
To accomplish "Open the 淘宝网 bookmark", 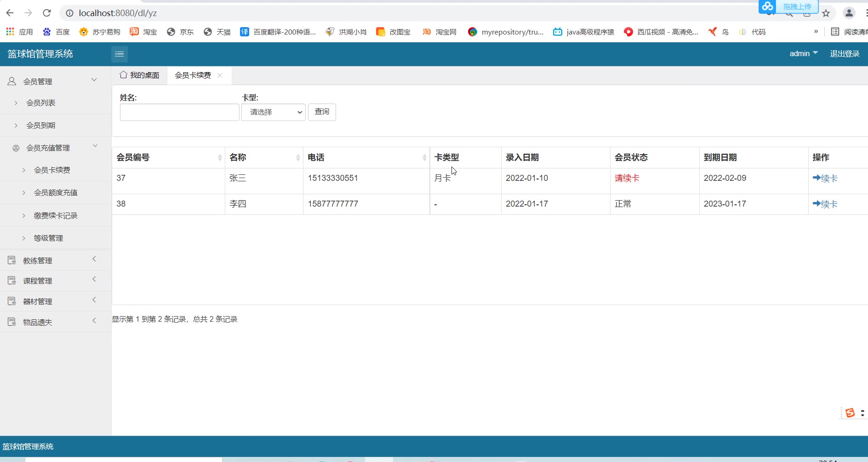I will coord(440,32).
